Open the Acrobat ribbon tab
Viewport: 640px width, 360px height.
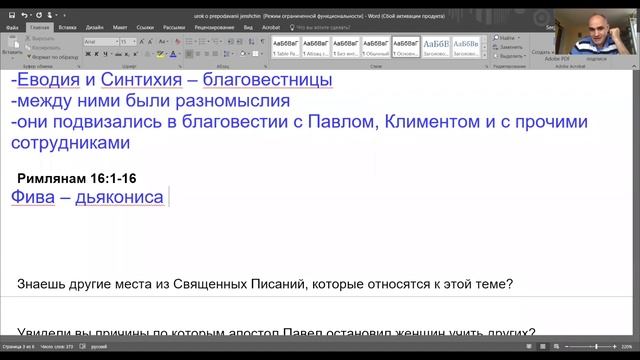271,27
